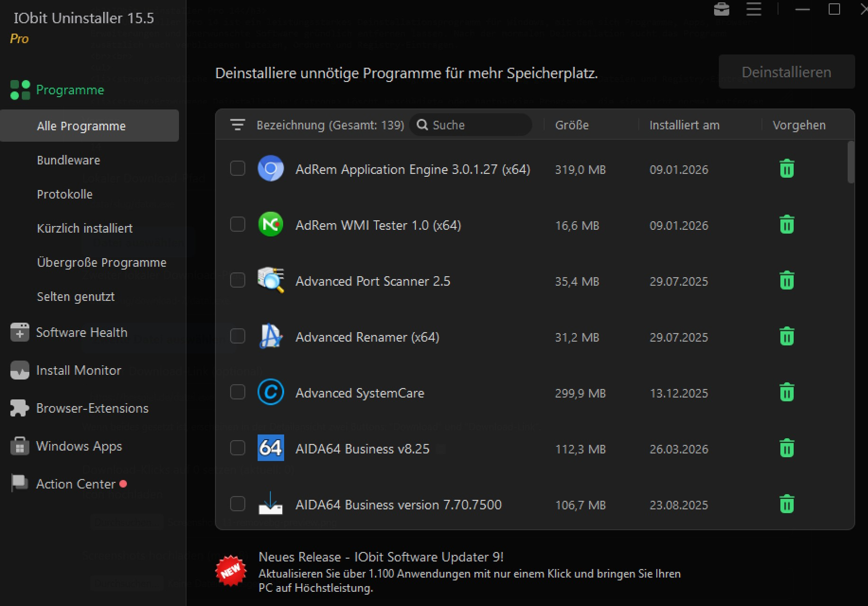Screen dimensions: 868x606
Task: Click the Advanced Renamer program icon
Action: [x=270, y=336]
